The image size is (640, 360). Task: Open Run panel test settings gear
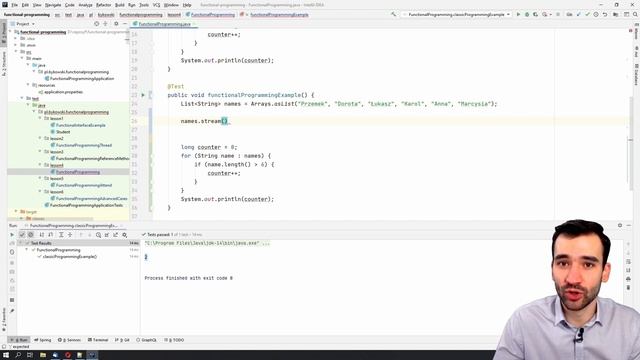coord(124,235)
